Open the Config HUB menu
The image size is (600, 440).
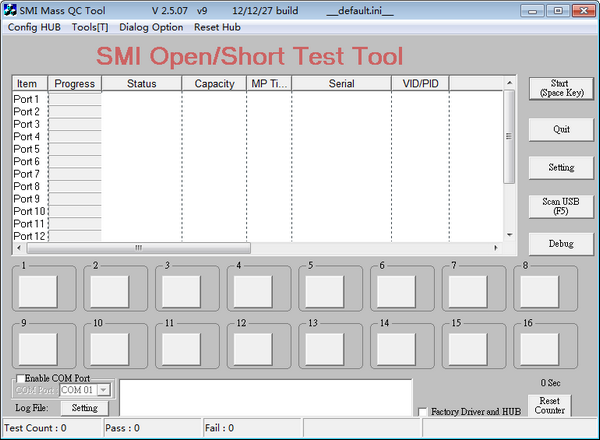point(36,27)
